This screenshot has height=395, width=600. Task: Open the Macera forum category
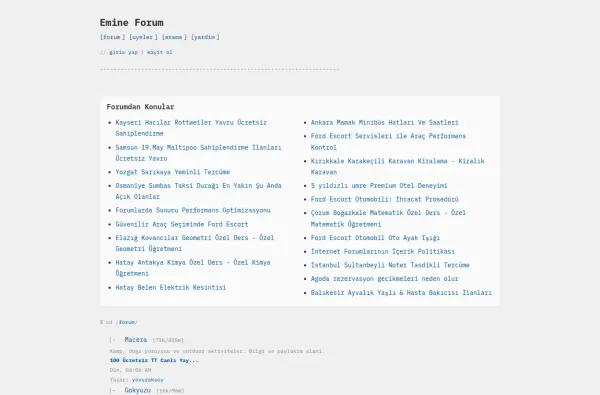click(136, 340)
